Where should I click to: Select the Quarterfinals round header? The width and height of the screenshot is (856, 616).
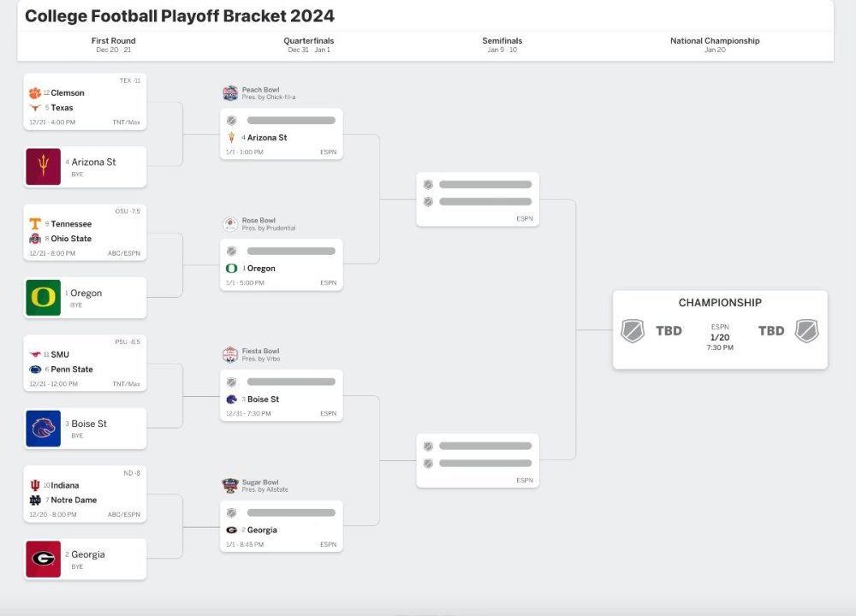(x=310, y=40)
